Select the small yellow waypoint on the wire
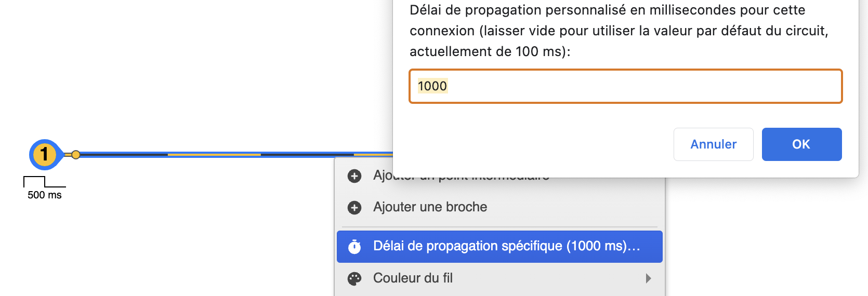 tap(76, 155)
